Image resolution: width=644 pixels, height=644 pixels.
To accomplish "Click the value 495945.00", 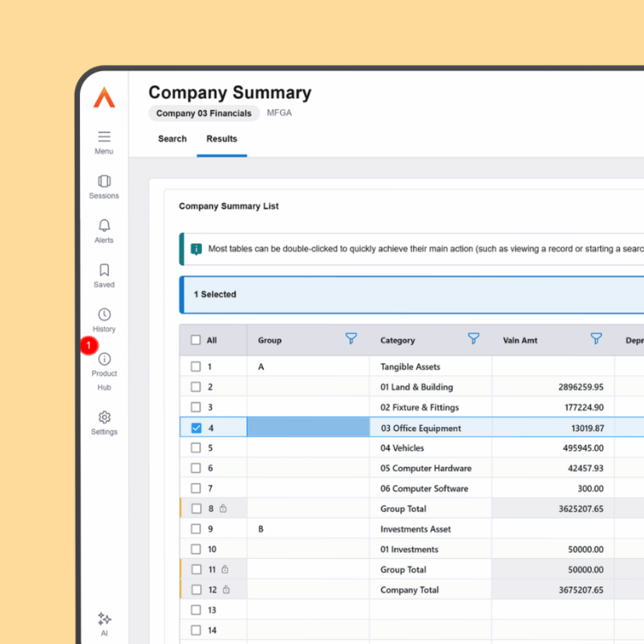I will (583, 447).
